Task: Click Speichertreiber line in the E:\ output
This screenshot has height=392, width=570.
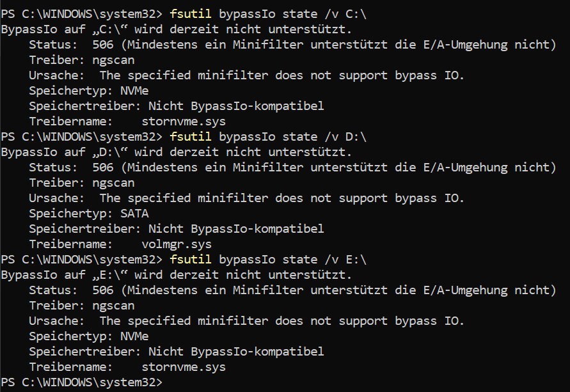Action: point(177,352)
